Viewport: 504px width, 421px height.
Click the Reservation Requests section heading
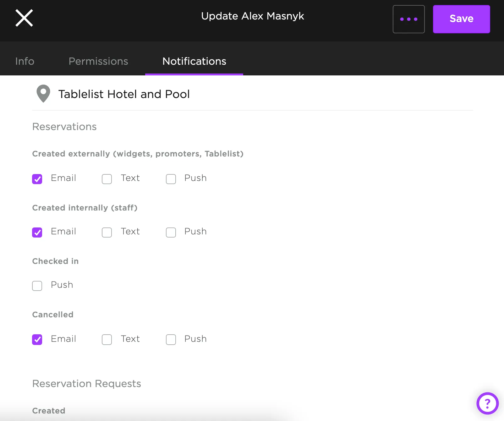point(87,384)
